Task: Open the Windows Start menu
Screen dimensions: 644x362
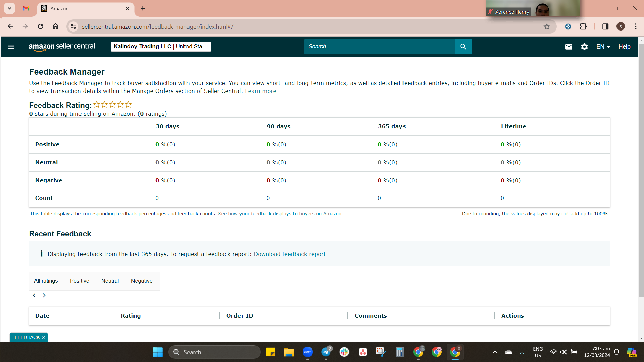Action: tap(158, 352)
